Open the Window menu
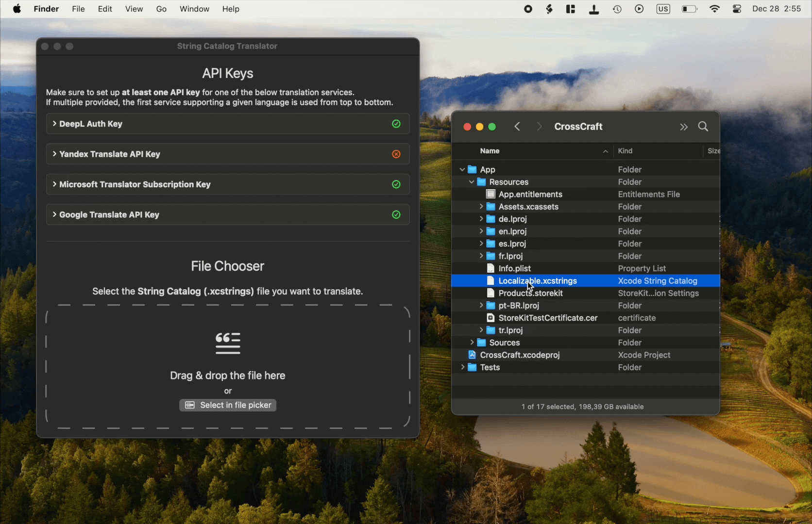The image size is (812, 524). (194, 9)
